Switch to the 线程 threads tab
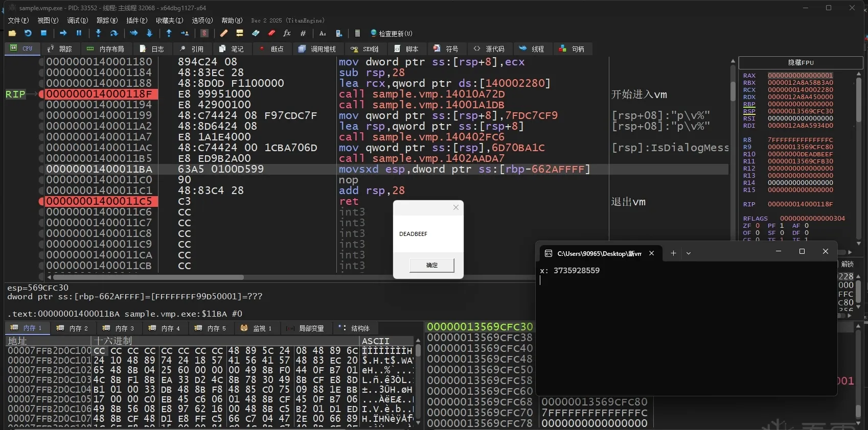 pyautogui.click(x=532, y=49)
